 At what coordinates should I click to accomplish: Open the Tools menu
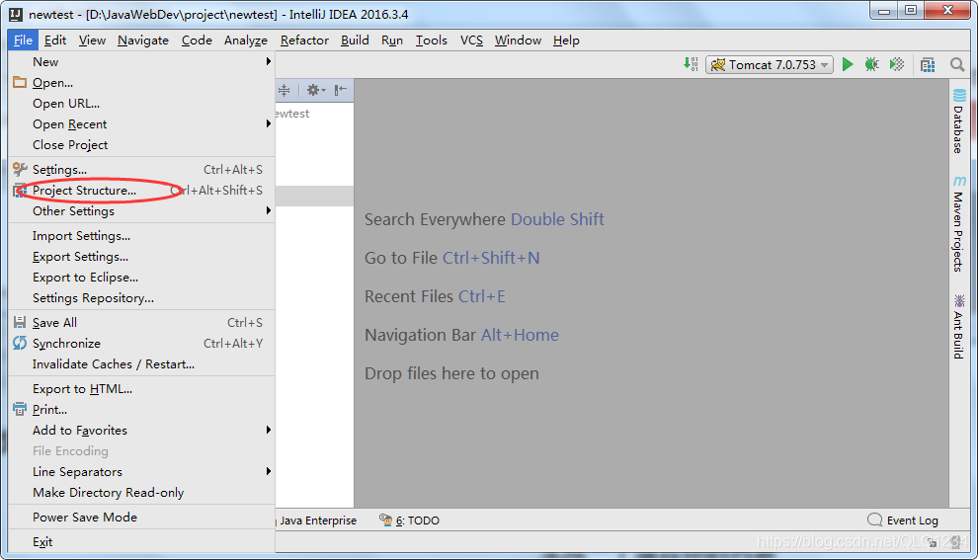coord(432,40)
